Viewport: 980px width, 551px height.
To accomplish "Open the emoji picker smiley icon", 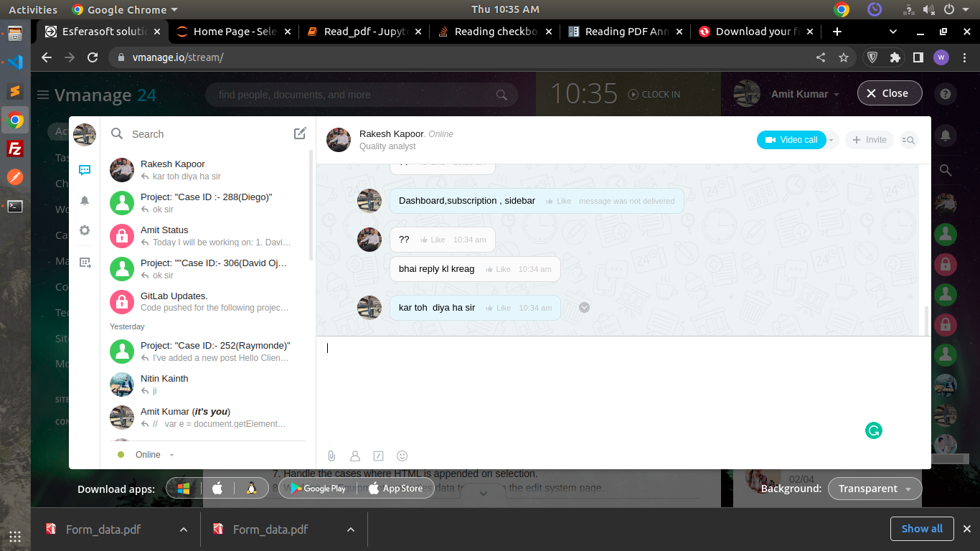I will [402, 456].
